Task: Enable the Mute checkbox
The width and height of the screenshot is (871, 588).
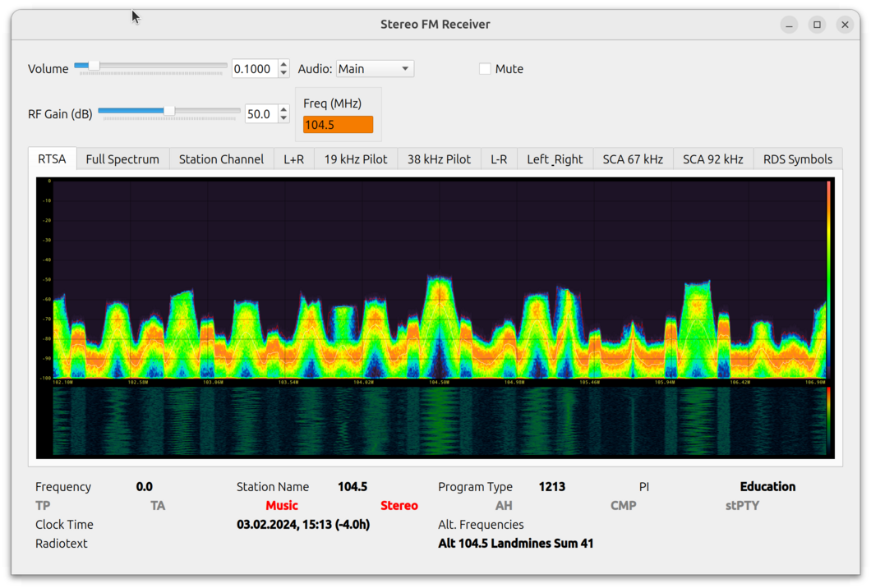Action: pos(485,69)
